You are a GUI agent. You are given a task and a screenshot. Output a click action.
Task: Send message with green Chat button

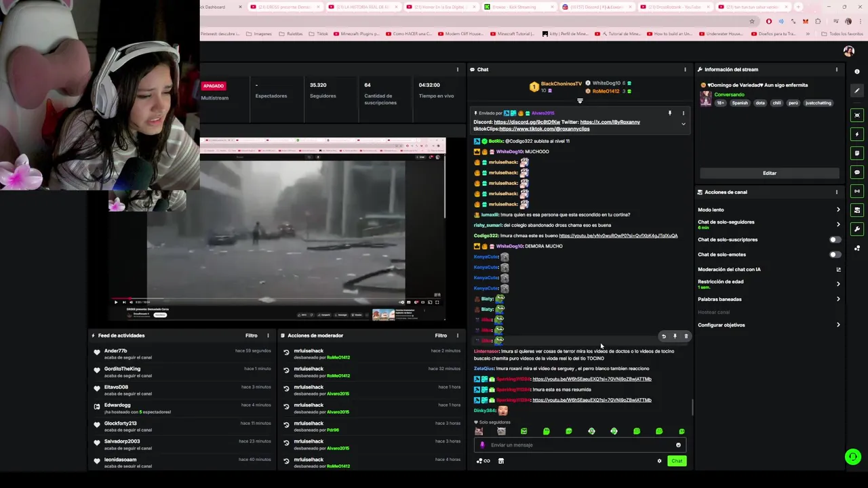(677, 461)
